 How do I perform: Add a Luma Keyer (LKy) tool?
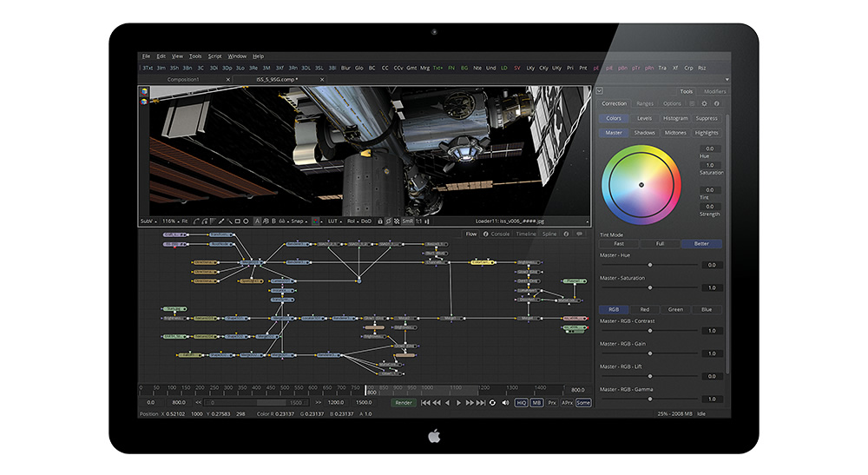[x=530, y=68]
